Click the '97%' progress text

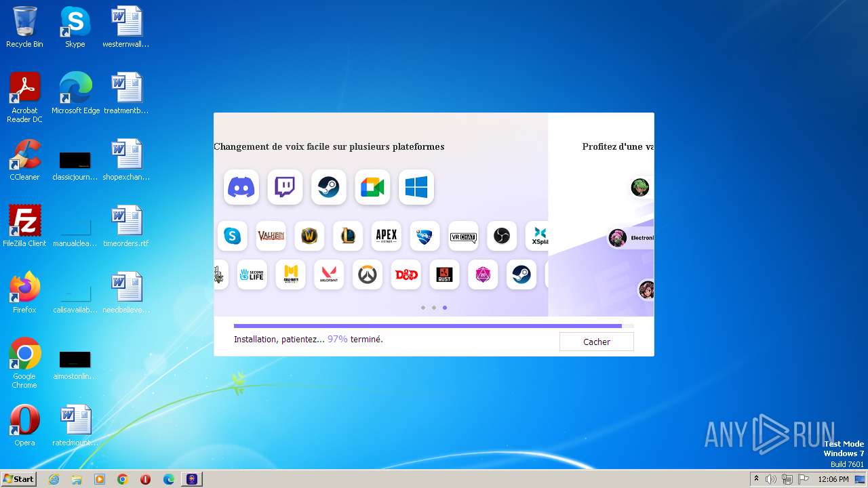pyautogui.click(x=338, y=339)
